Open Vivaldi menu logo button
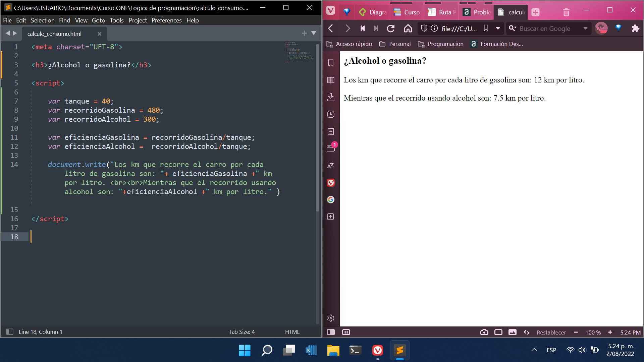The height and width of the screenshot is (362, 644). (331, 10)
